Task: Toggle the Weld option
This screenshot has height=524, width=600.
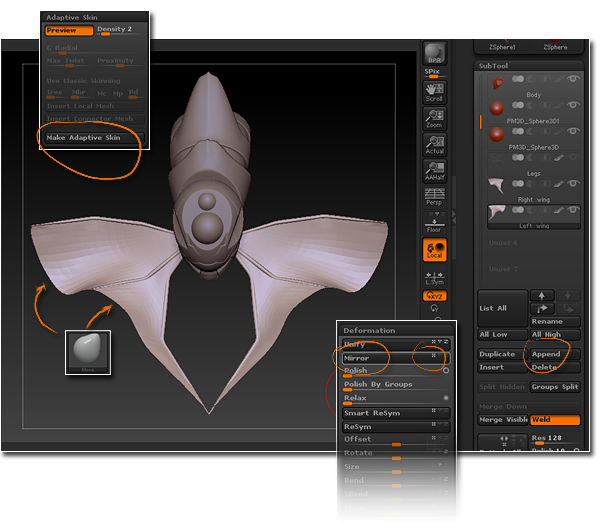Action: coord(555,420)
